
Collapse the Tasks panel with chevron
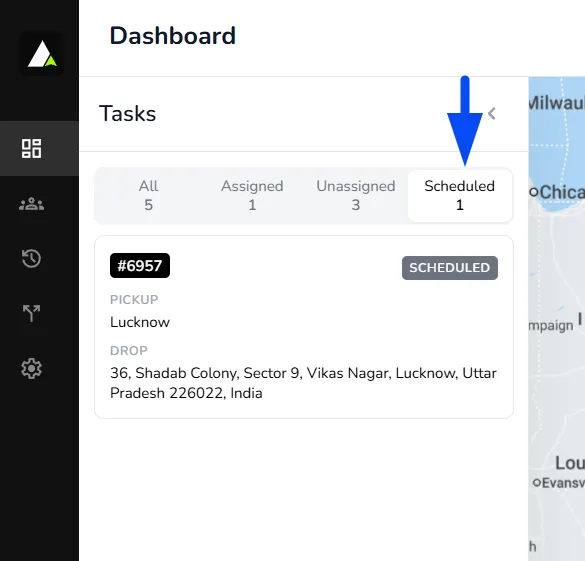click(492, 114)
